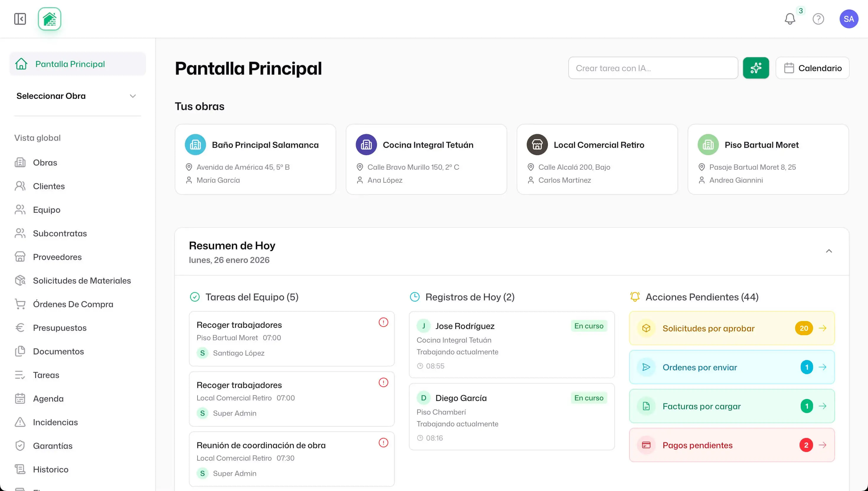Open Solicitudes por aprobar pending action

[731, 328]
